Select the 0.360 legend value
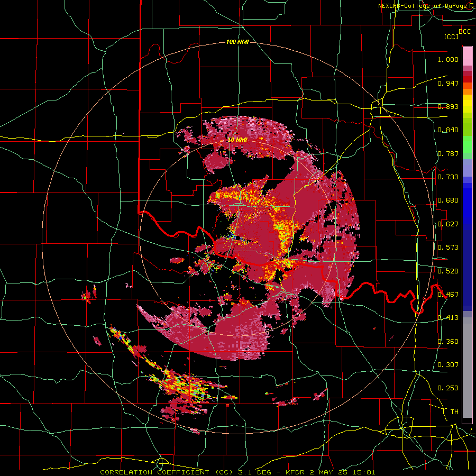 coord(448,342)
